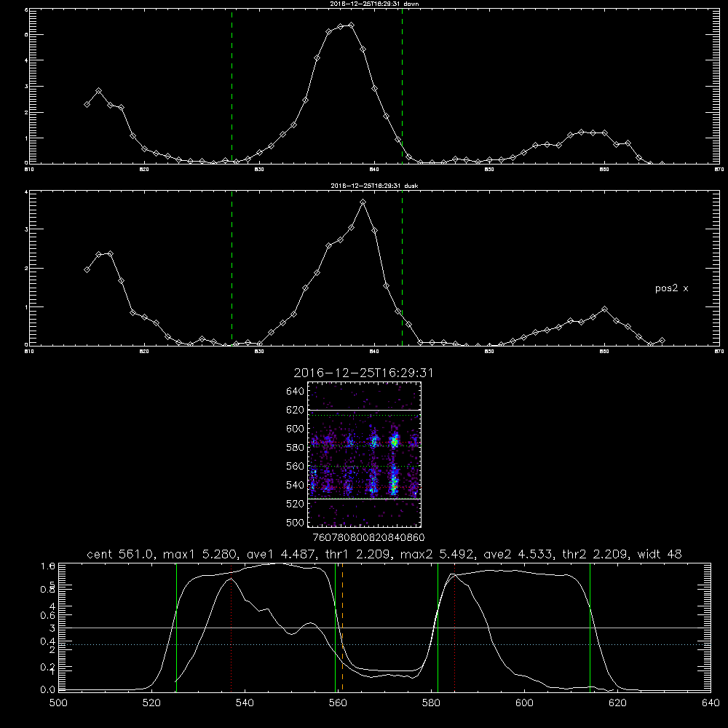This screenshot has width=728, height=728.
Task: Click the heatmap x-axis labels '760780800820840860'
Action: [x=368, y=537]
